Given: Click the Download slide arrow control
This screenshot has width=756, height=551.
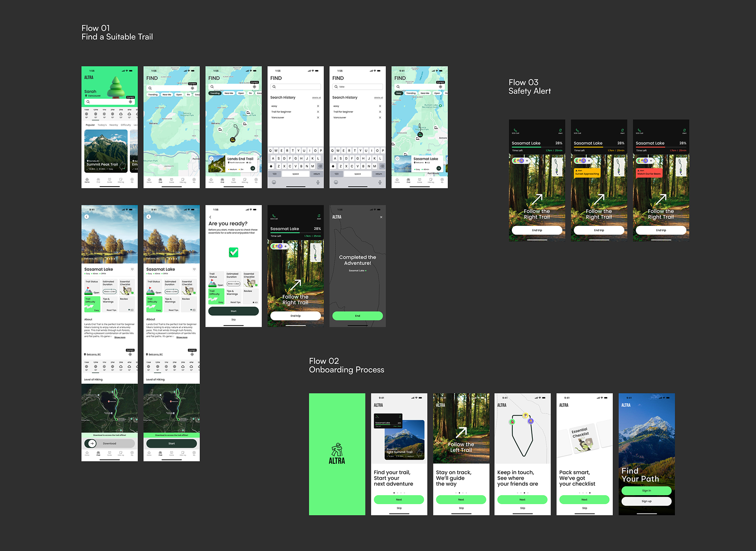Looking at the screenshot, I should pos(92,444).
